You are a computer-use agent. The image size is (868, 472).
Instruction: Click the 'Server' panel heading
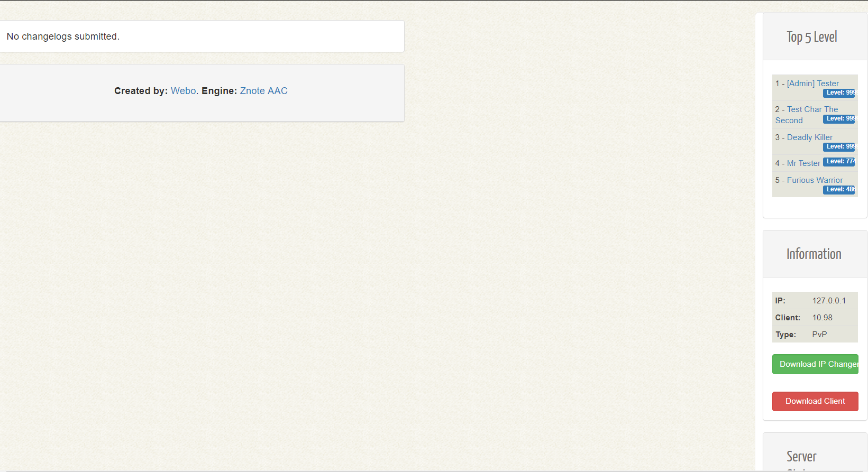point(801,457)
